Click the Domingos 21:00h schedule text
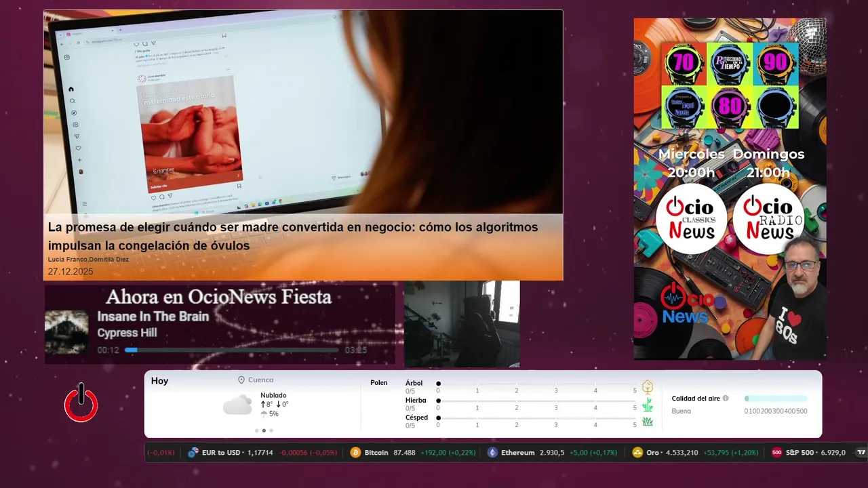The image size is (868, 488). (x=768, y=163)
